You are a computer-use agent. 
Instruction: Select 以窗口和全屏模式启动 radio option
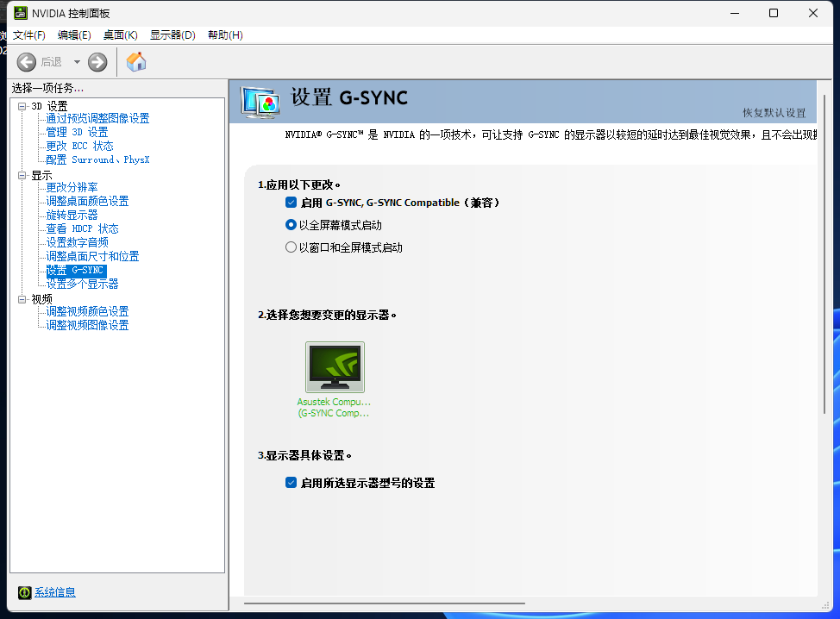point(291,247)
